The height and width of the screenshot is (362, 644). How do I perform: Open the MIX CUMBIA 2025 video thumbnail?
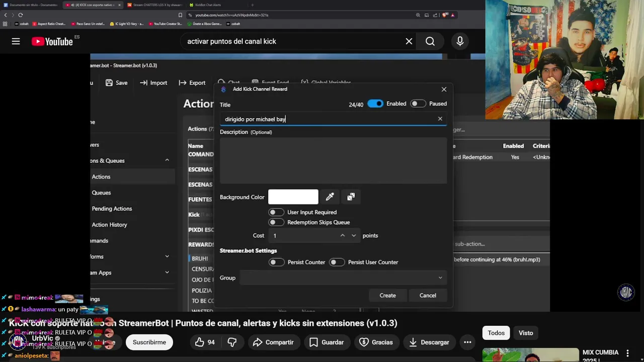530,355
